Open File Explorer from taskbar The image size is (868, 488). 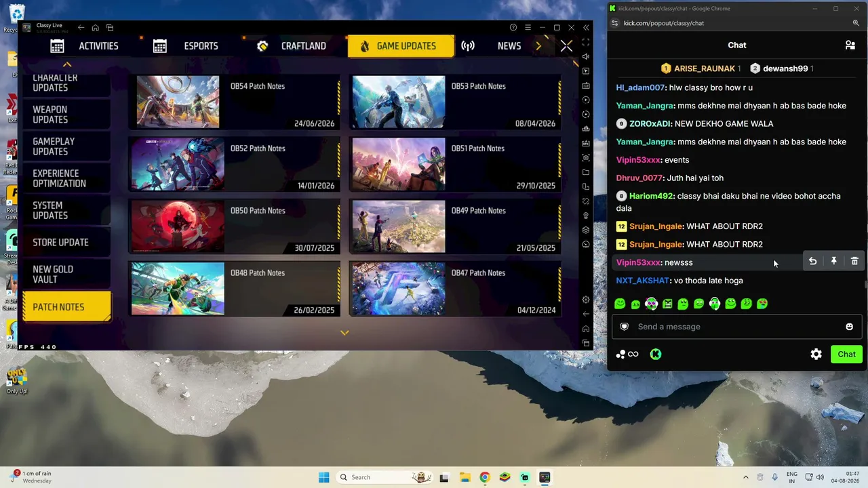[465, 477]
